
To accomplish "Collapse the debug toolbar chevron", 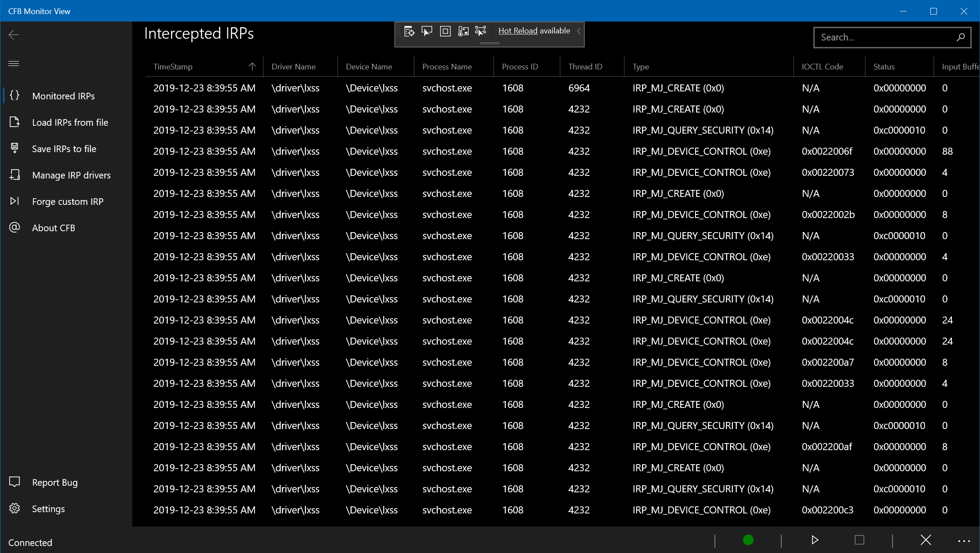I will pyautogui.click(x=579, y=31).
